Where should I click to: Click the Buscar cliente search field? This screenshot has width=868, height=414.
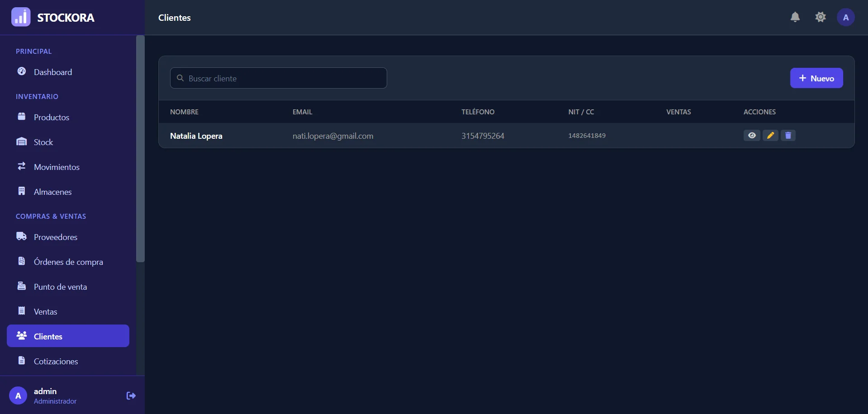coord(278,78)
